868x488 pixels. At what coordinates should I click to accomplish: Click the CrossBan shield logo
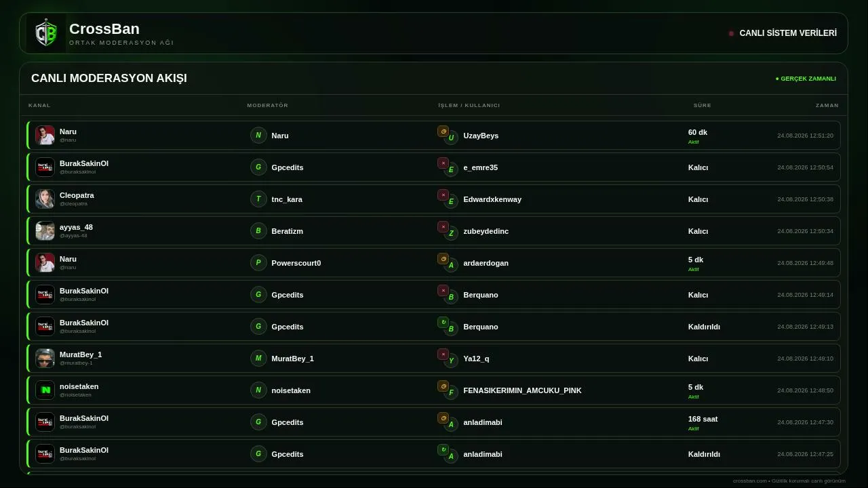46,33
